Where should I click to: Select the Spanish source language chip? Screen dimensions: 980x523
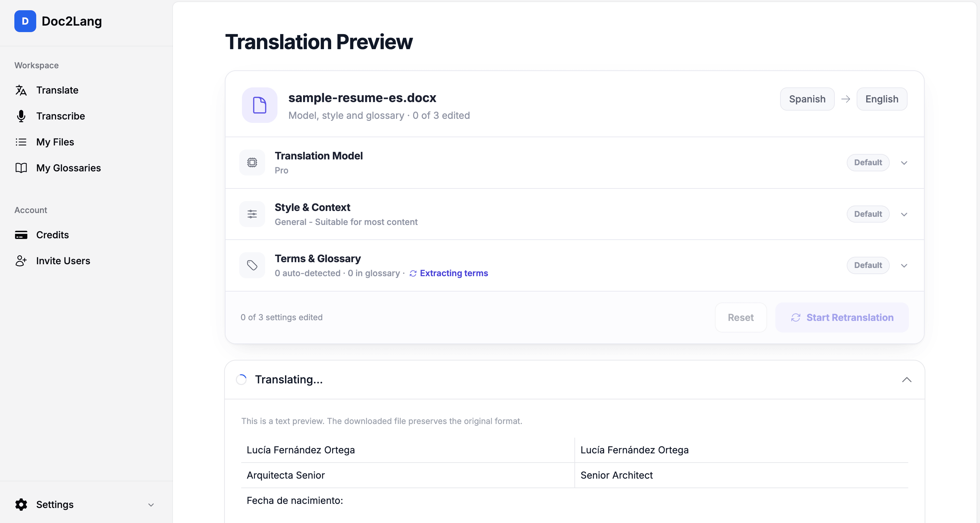(x=807, y=99)
